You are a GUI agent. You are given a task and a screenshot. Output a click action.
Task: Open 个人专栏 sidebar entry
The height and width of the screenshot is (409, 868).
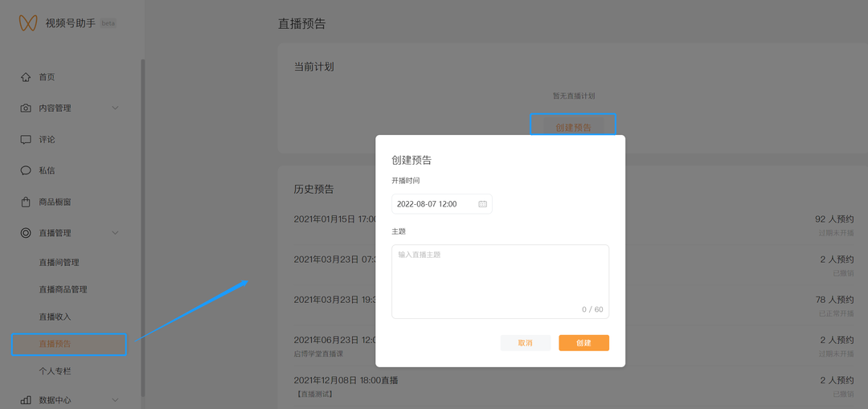coord(55,371)
